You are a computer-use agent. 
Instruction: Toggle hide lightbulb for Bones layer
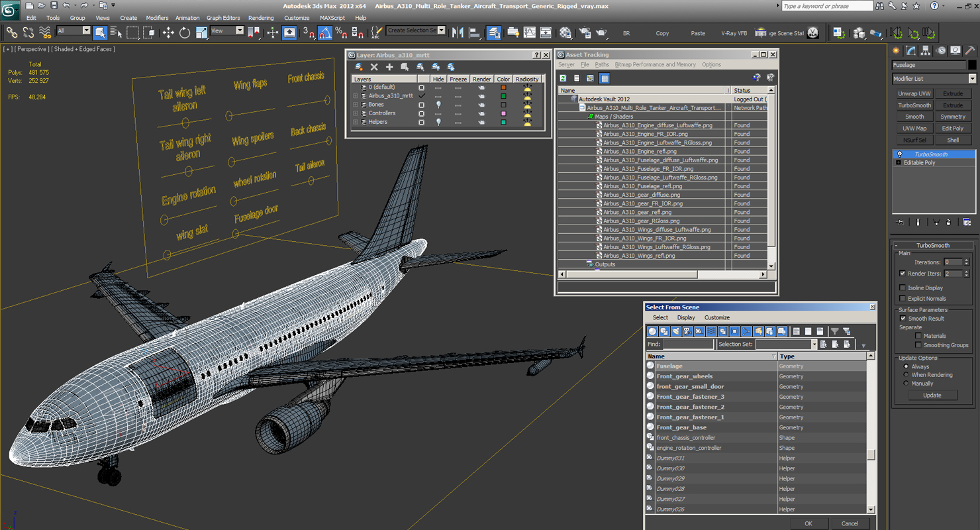coord(438,105)
